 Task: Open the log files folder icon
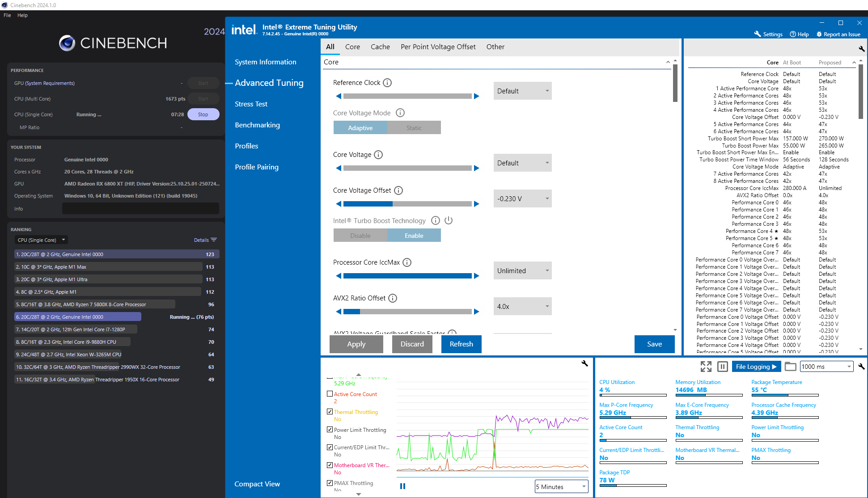790,367
